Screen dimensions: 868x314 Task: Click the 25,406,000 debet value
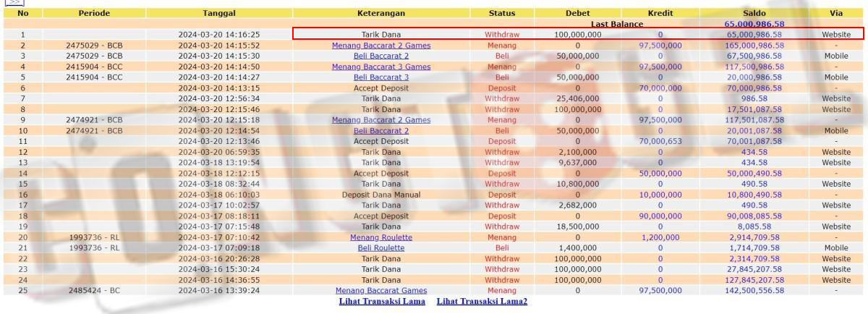click(x=577, y=98)
